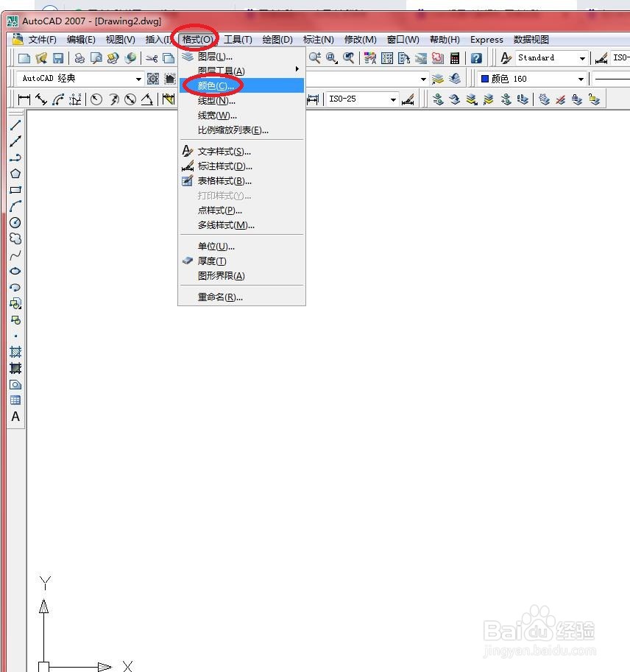The height and width of the screenshot is (672, 630).
Task: Click the Layer Previous icon
Action: click(455, 79)
